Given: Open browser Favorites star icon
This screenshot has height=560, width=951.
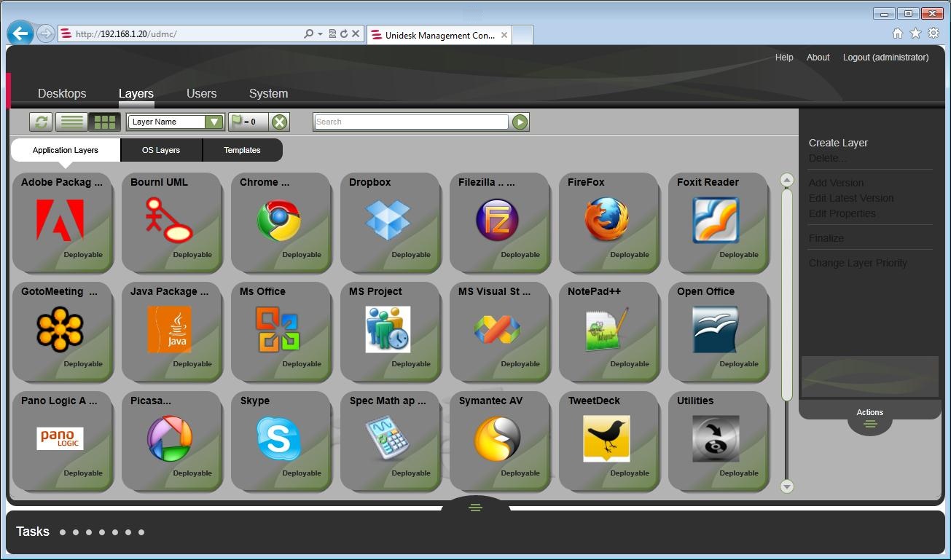Looking at the screenshot, I should pyautogui.click(x=915, y=33).
